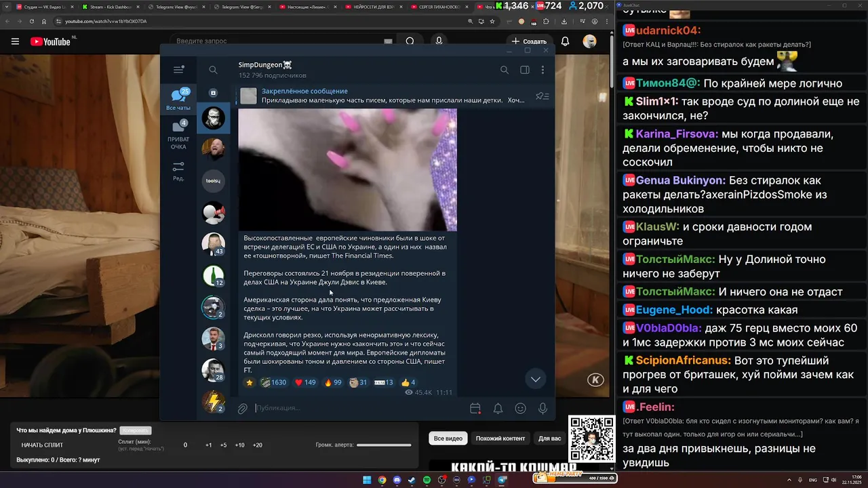Select the Для вас filter chip
The image size is (868, 488).
click(550, 439)
